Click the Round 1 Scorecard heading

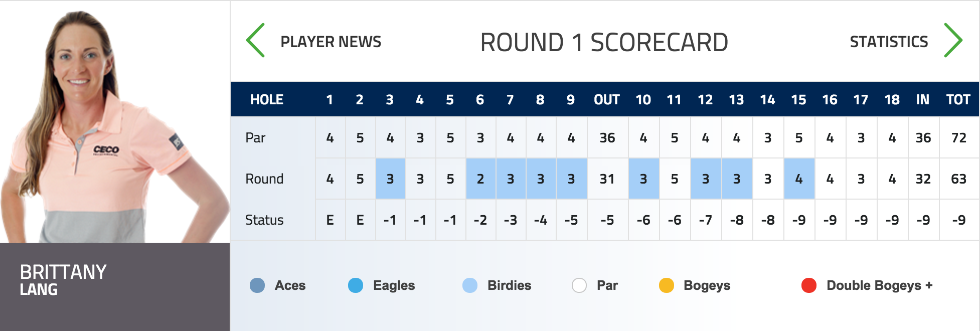click(604, 42)
